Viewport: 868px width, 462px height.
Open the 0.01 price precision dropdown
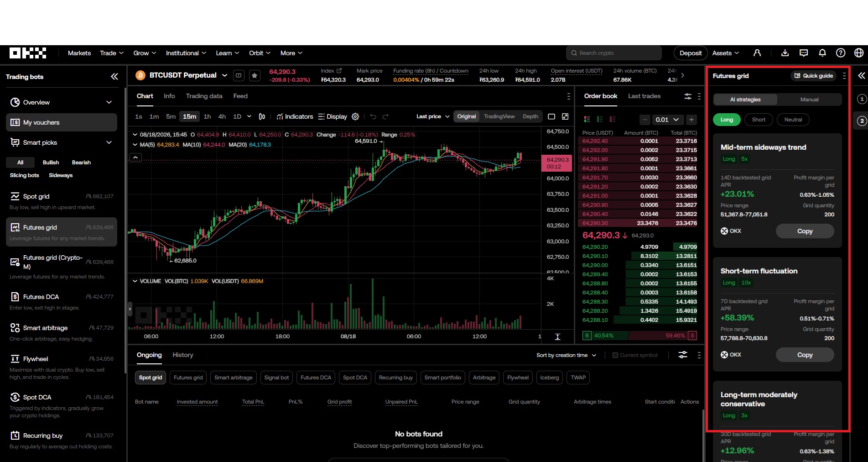pos(667,120)
